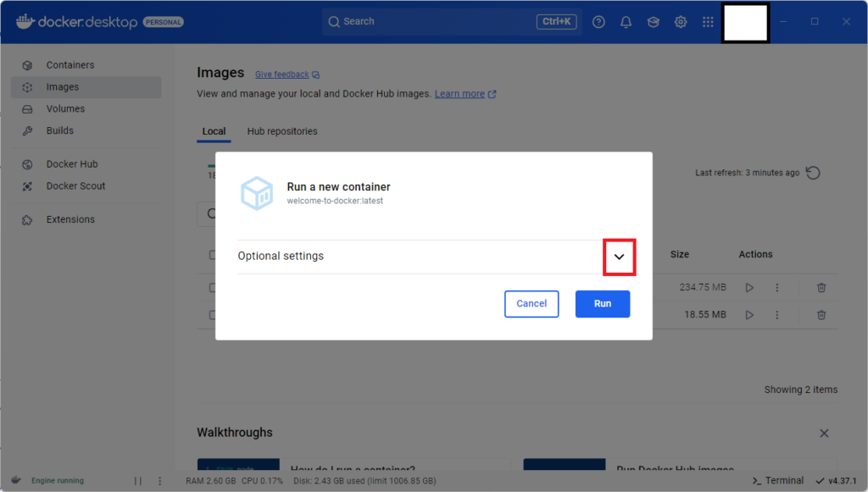The width and height of the screenshot is (868, 492).
Task: Click the RAM 2.60 GB indicator
Action: (x=211, y=481)
